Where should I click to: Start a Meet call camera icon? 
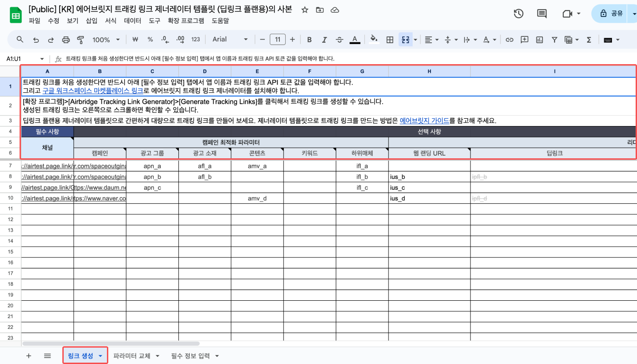(x=567, y=14)
